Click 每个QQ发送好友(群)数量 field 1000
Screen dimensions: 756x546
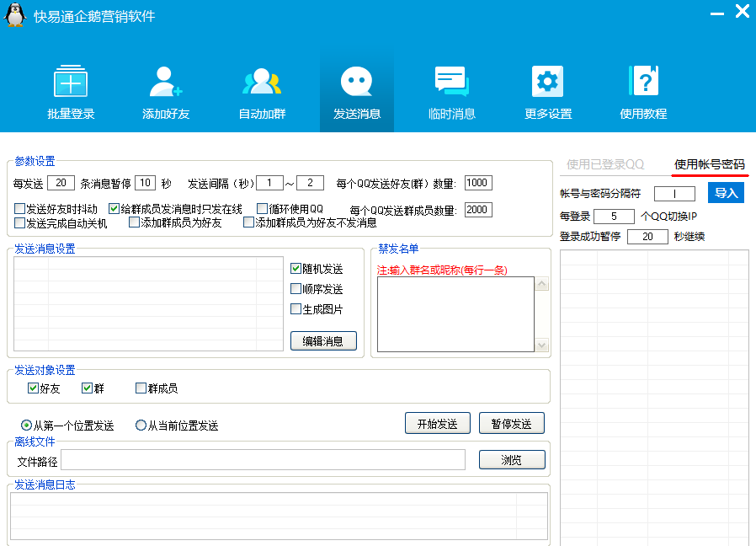[x=478, y=183]
